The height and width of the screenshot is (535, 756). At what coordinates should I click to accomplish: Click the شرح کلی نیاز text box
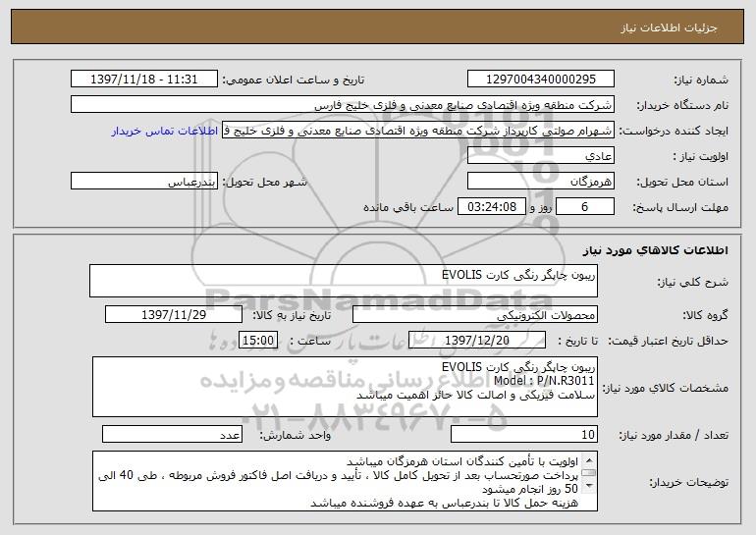pyautogui.click(x=344, y=281)
